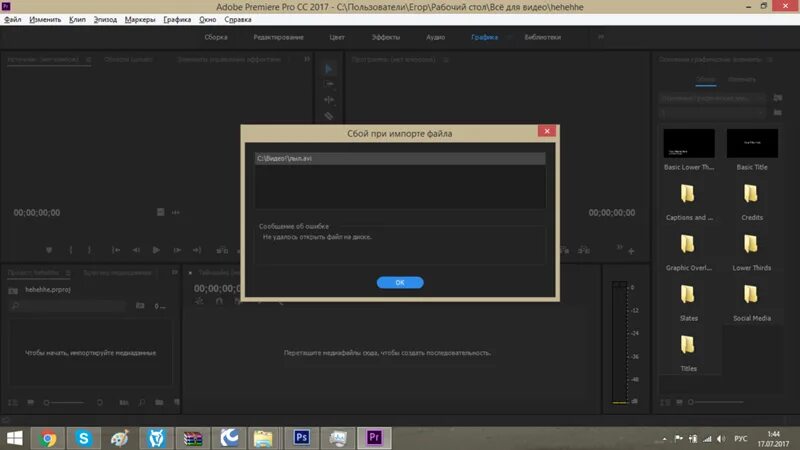This screenshot has height=450, width=800.
Task: Create a new bin in Project panel
Action: (x=159, y=403)
